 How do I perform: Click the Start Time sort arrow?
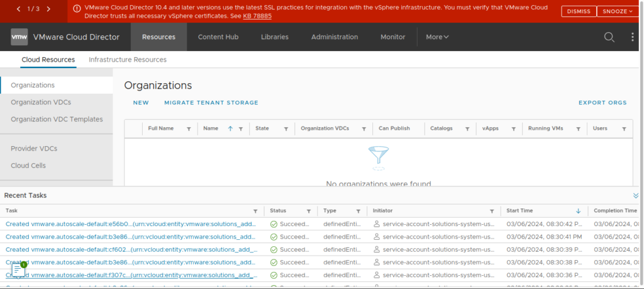pos(578,211)
